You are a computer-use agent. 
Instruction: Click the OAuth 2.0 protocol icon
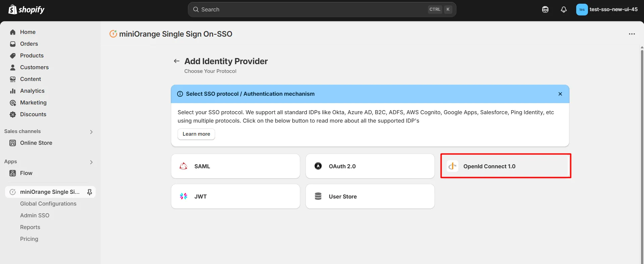(x=318, y=166)
